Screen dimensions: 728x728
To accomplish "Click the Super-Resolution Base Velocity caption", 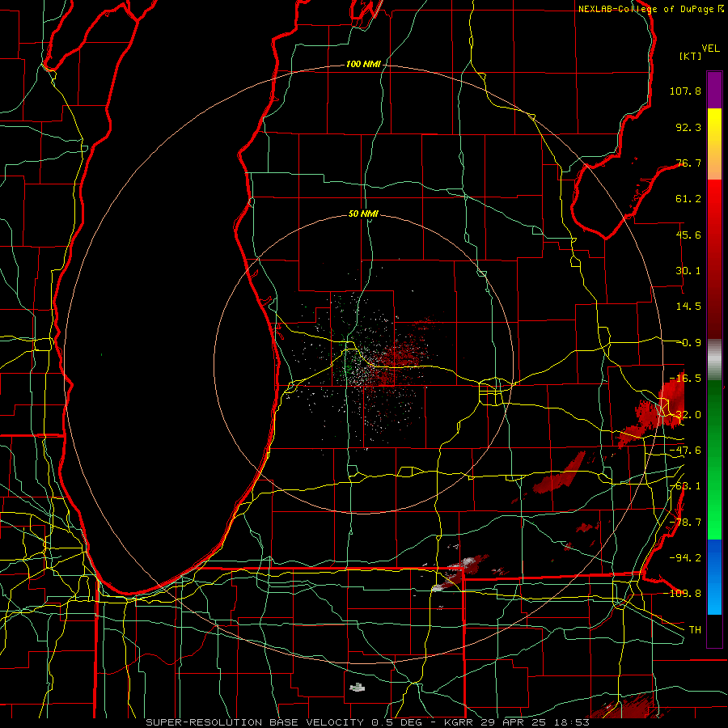I will click(x=368, y=722).
